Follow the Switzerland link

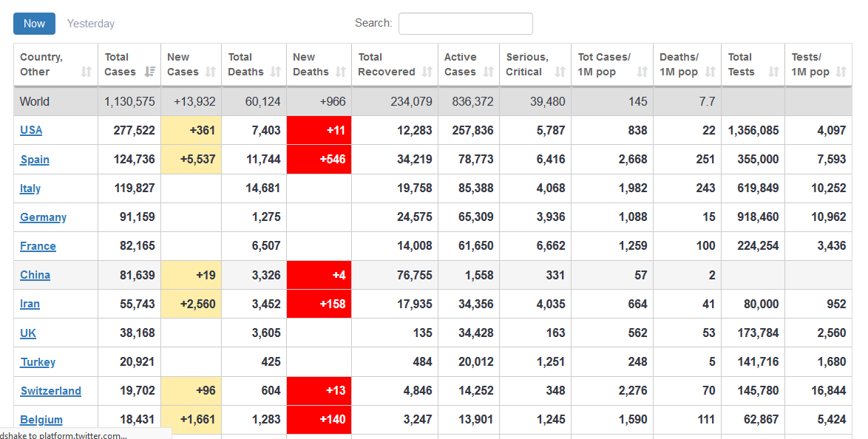tap(50, 391)
